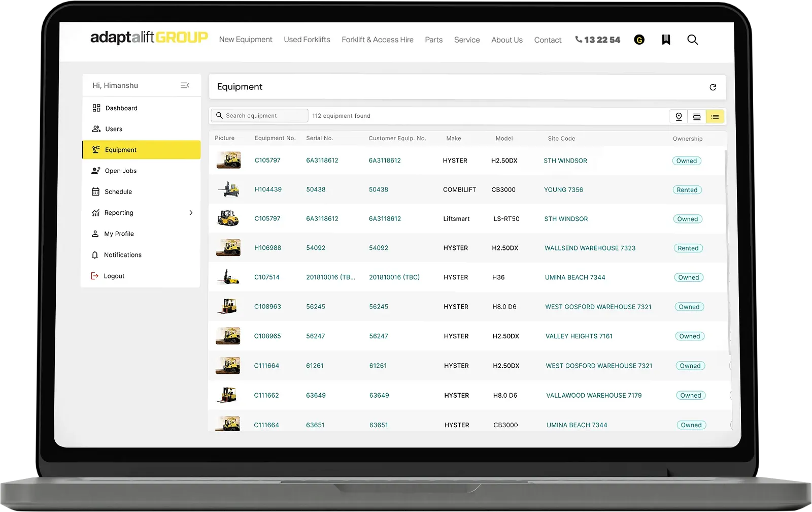Click the 112 equipment found text

coord(341,116)
